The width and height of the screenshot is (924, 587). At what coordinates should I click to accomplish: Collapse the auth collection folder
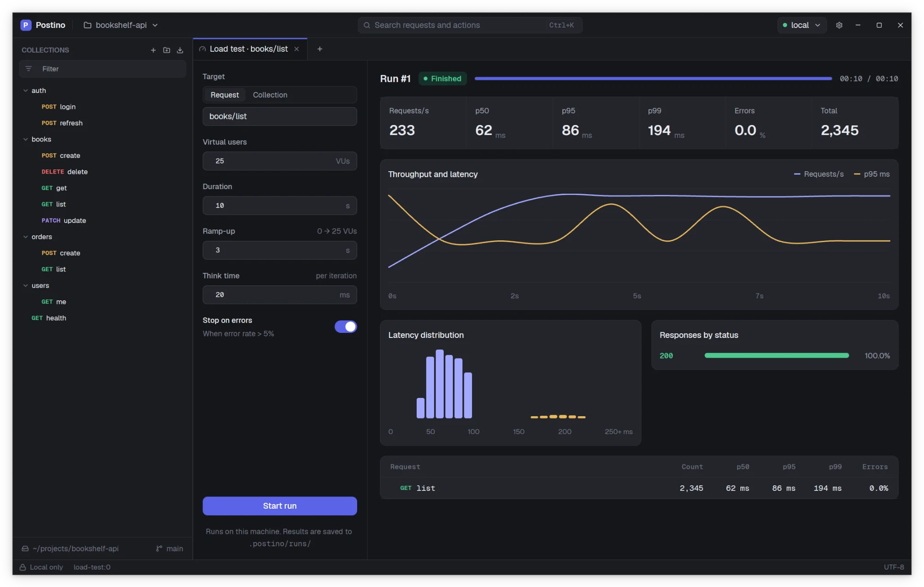click(x=26, y=91)
